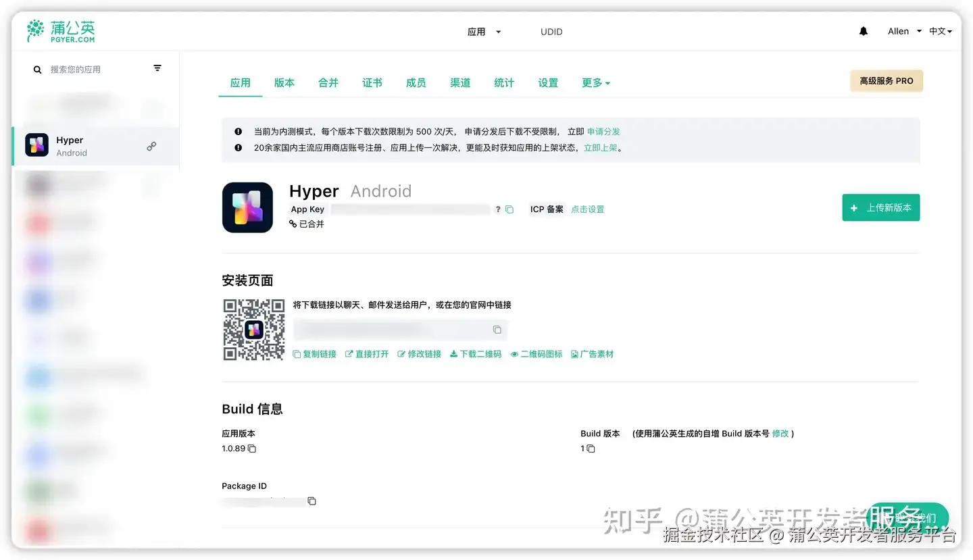Click the link icon beside Hyper in sidebar
The width and height of the screenshot is (973, 560).
(x=151, y=146)
